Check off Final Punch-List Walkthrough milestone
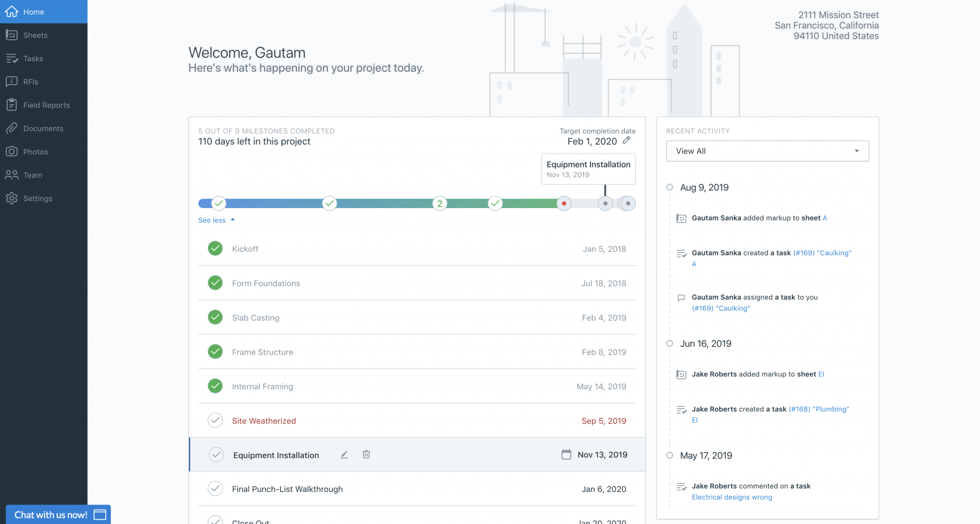Viewport: 980px width, 524px height. [215, 489]
